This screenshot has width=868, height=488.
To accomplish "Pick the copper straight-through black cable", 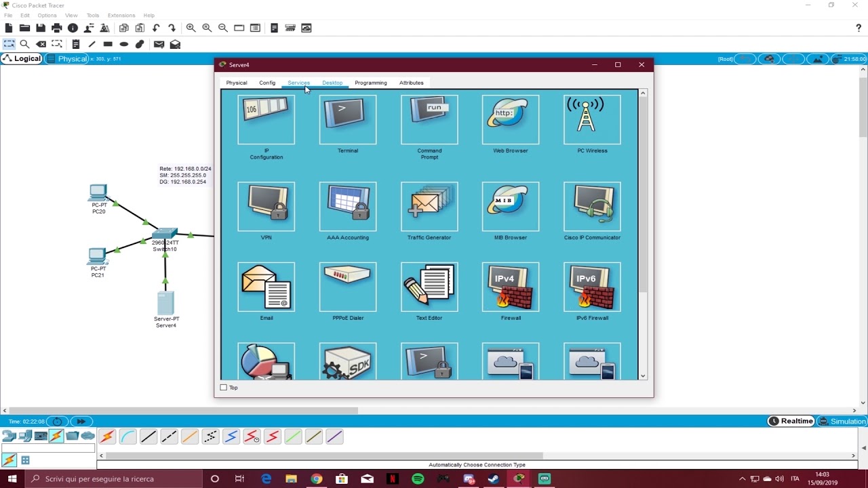I will (149, 437).
